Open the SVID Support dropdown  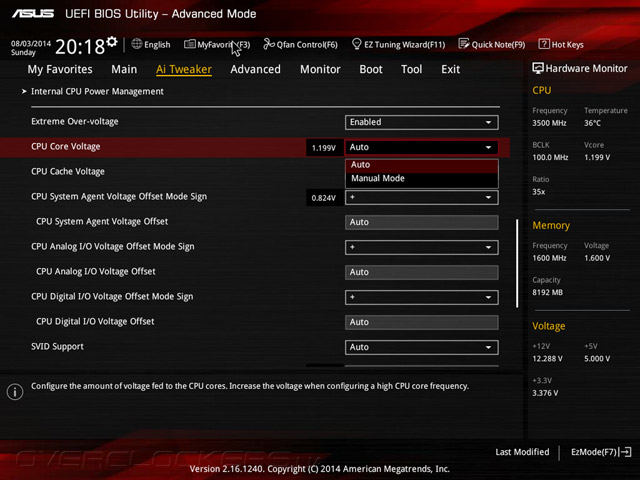pos(422,347)
